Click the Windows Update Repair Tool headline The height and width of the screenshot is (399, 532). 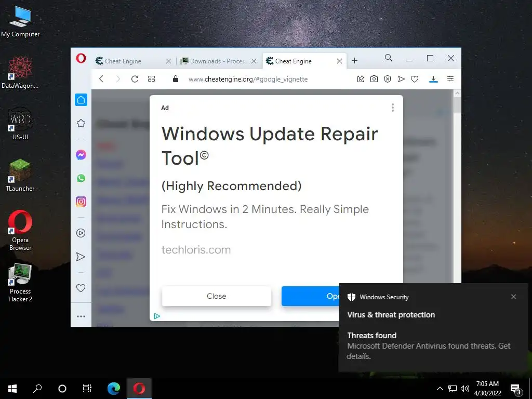click(x=270, y=146)
